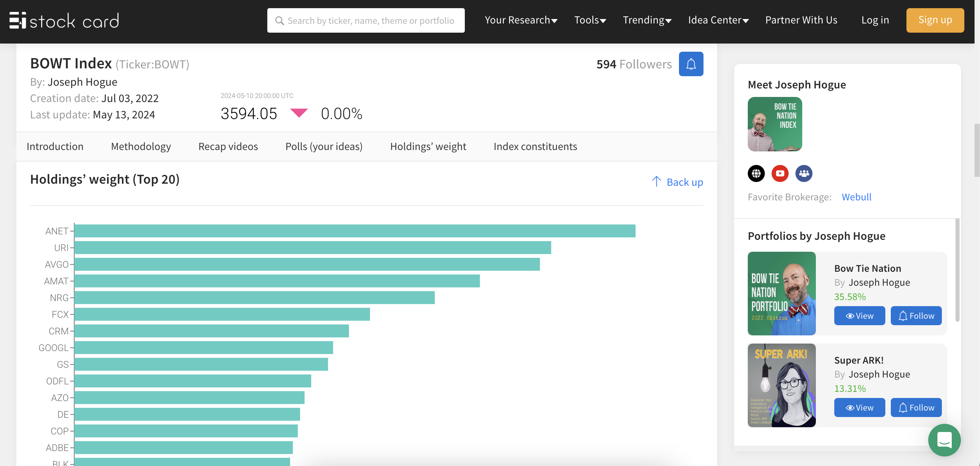Expand the Your Research dropdown
This screenshot has height=466, width=980.
click(521, 20)
